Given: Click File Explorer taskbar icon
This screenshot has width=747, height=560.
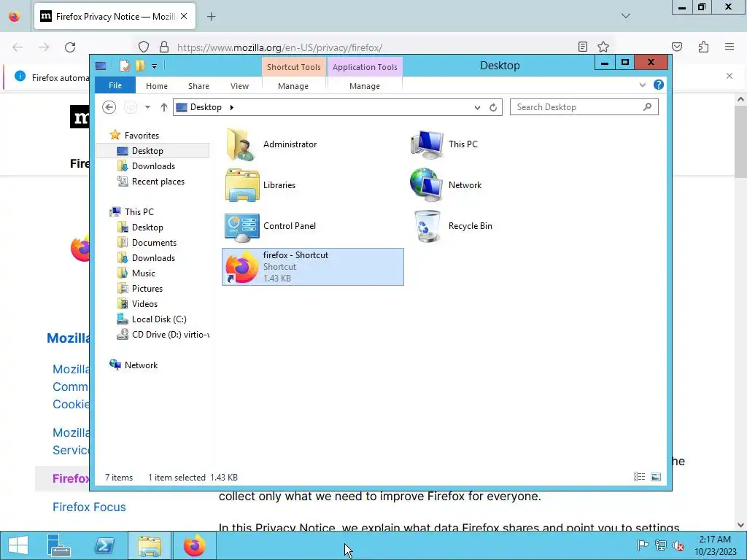Looking at the screenshot, I should 150,545.
